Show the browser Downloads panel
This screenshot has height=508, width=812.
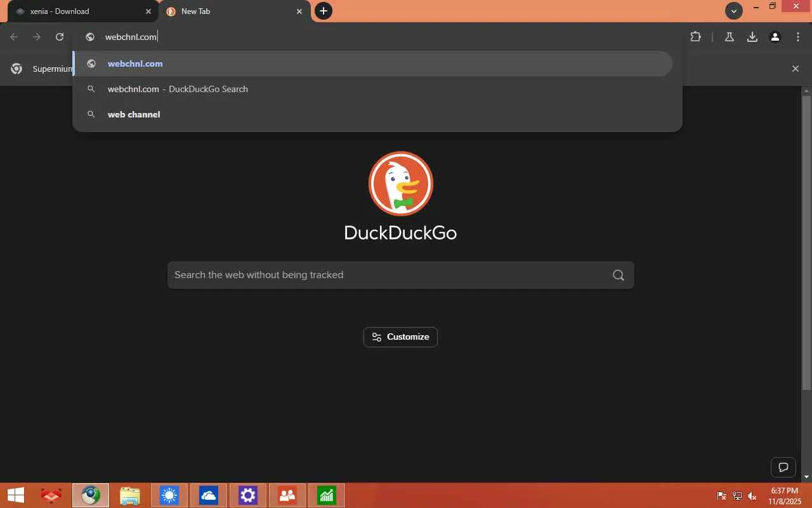[x=752, y=37]
